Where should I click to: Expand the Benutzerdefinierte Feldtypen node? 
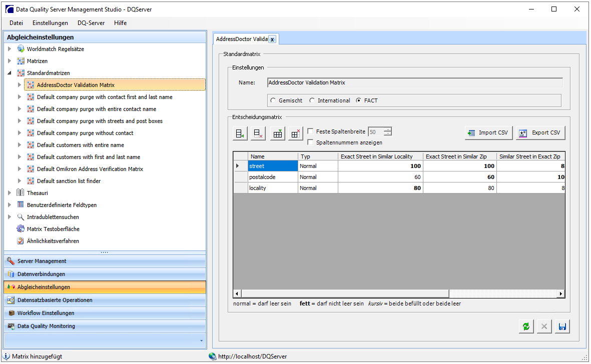[10, 205]
